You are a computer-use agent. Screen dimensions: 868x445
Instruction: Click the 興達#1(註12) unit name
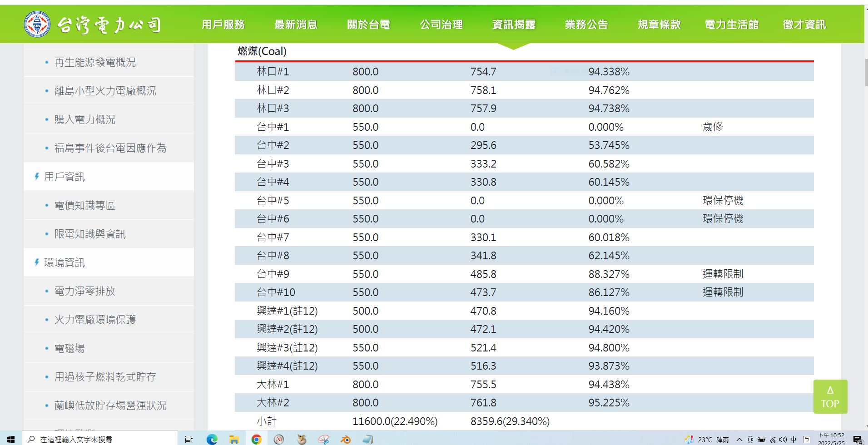point(287,311)
